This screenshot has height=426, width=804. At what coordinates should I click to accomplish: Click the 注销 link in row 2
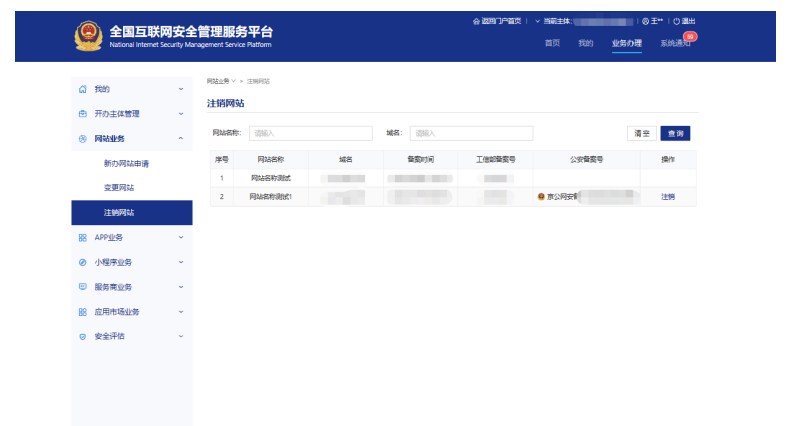(667, 197)
